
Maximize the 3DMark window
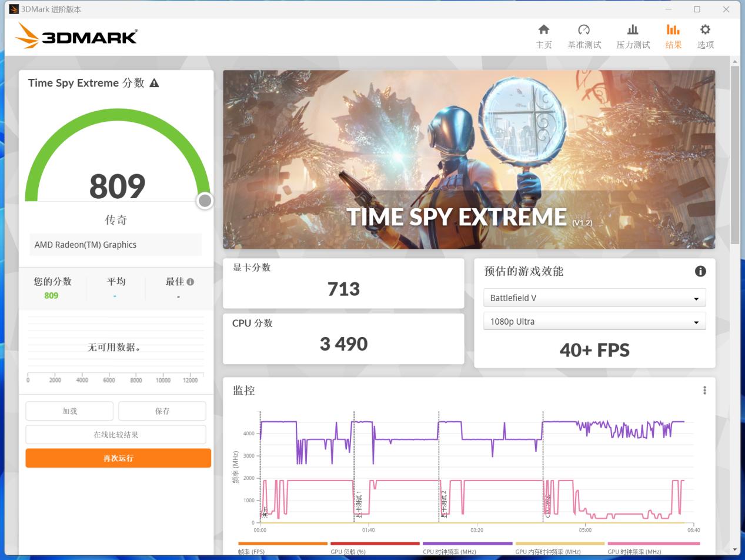point(697,9)
